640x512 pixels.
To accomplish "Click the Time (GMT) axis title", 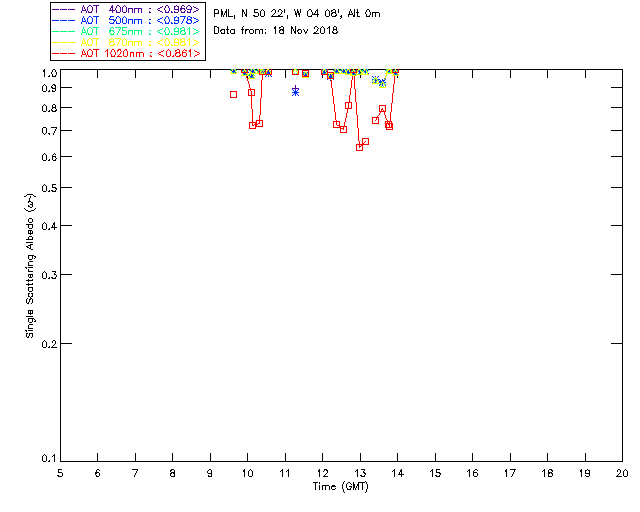I will (x=340, y=487).
